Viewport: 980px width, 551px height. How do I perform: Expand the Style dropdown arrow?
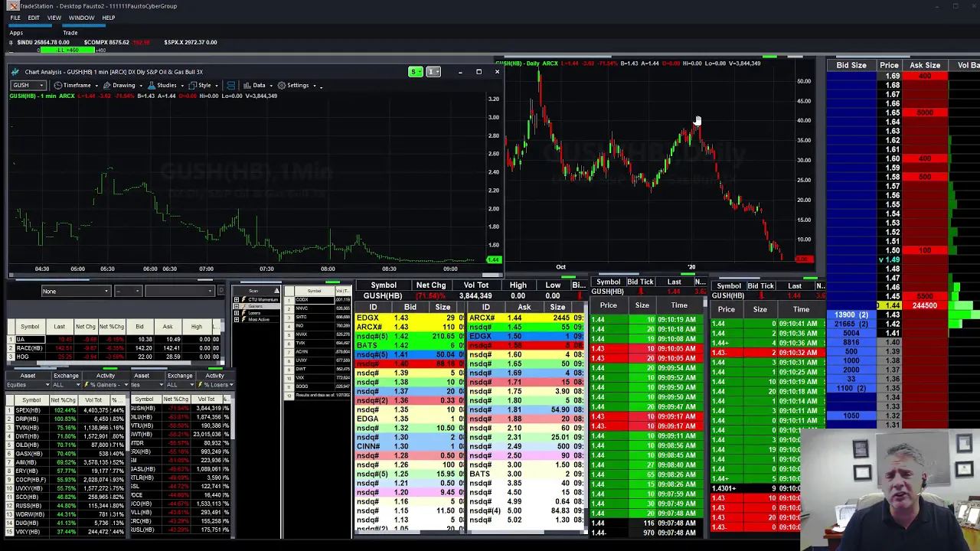pos(217,86)
